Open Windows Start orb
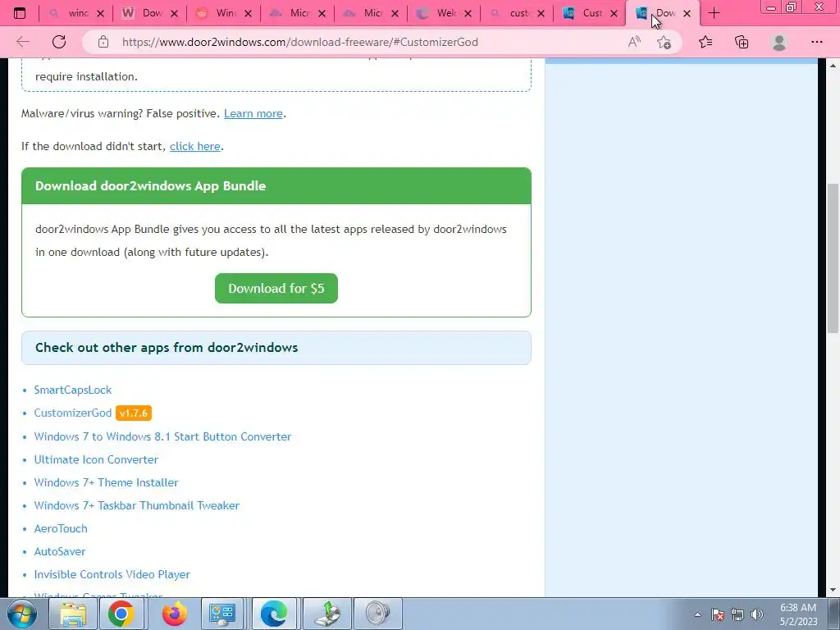840x630 pixels. pyautogui.click(x=22, y=614)
